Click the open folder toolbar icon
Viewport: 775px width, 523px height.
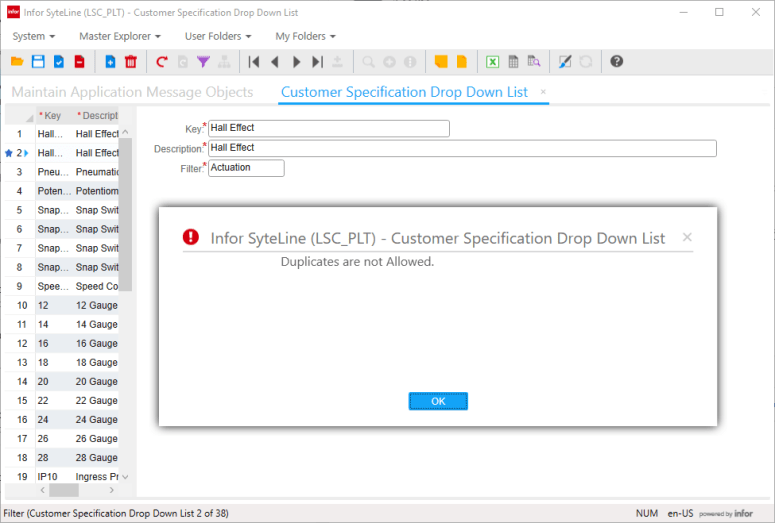click(x=17, y=62)
